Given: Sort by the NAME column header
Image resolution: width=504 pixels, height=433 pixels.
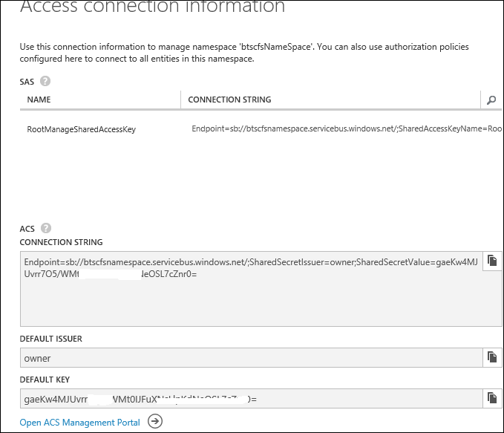Looking at the screenshot, I should tap(39, 100).
